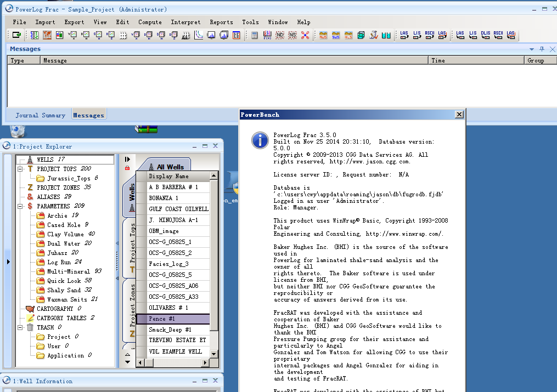
Task: Click the down arrow below the vertical tabs
Action: point(127,362)
